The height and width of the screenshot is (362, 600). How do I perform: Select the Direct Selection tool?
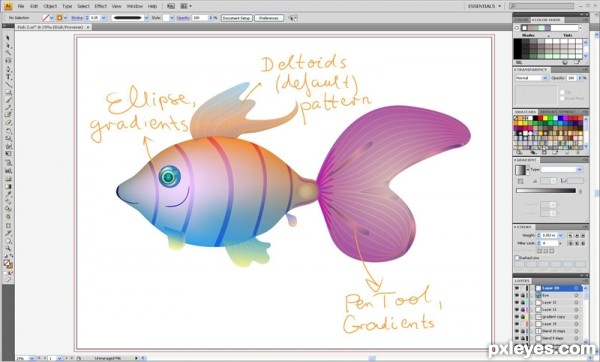tap(8, 46)
